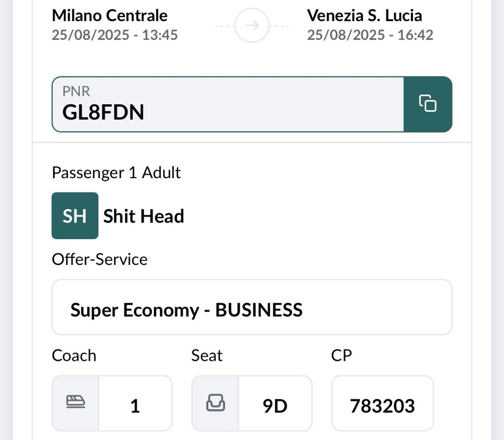Click the route direction arrow circle
Screen dimensions: 504x440
point(252,26)
